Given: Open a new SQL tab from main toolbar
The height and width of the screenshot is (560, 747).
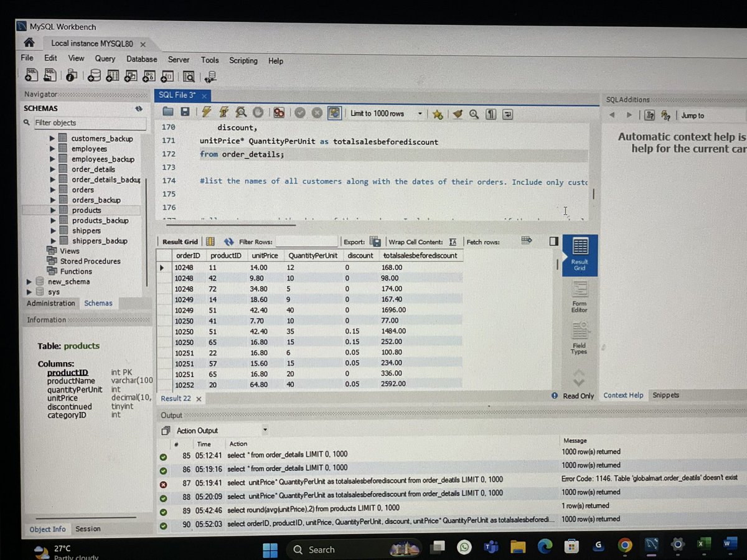Looking at the screenshot, I should tap(32, 76).
